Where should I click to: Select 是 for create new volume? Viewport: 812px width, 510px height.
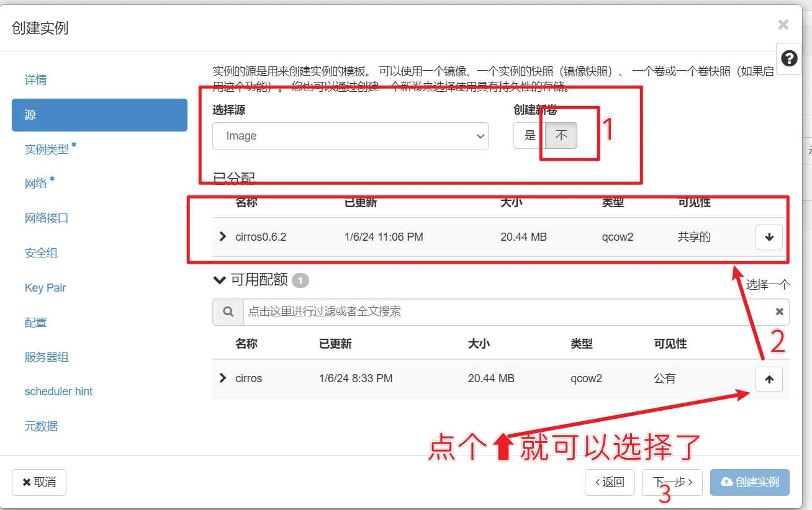tap(530, 136)
